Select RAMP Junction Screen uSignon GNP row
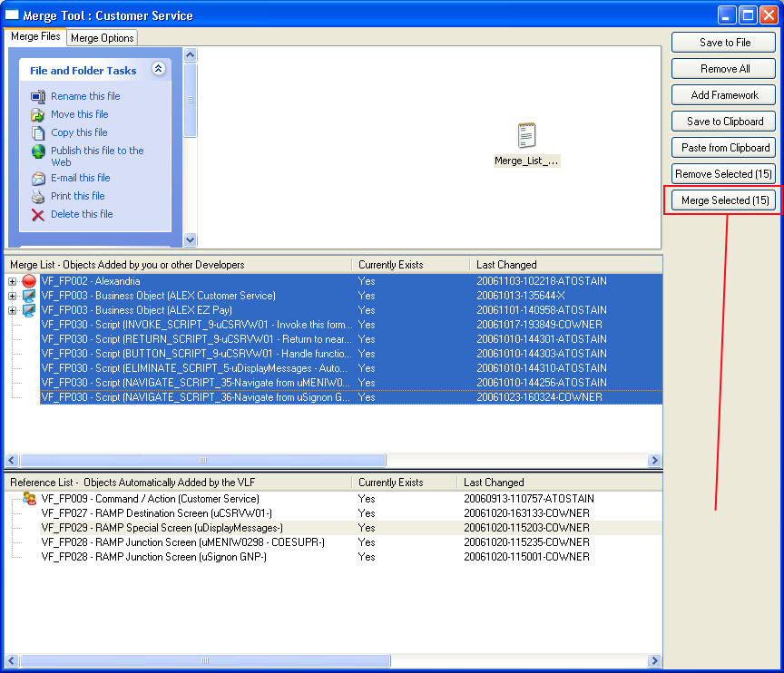Viewport: 784px width, 673px height. tap(351, 557)
